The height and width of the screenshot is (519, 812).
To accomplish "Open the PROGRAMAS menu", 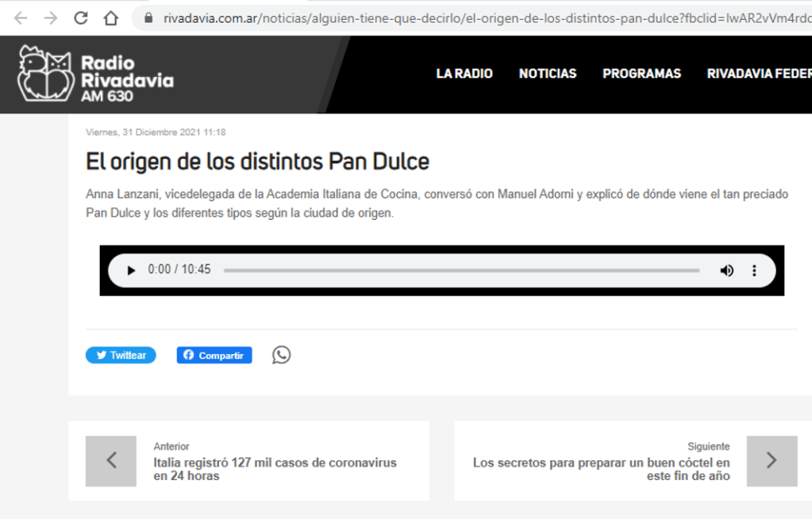I will (641, 74).
